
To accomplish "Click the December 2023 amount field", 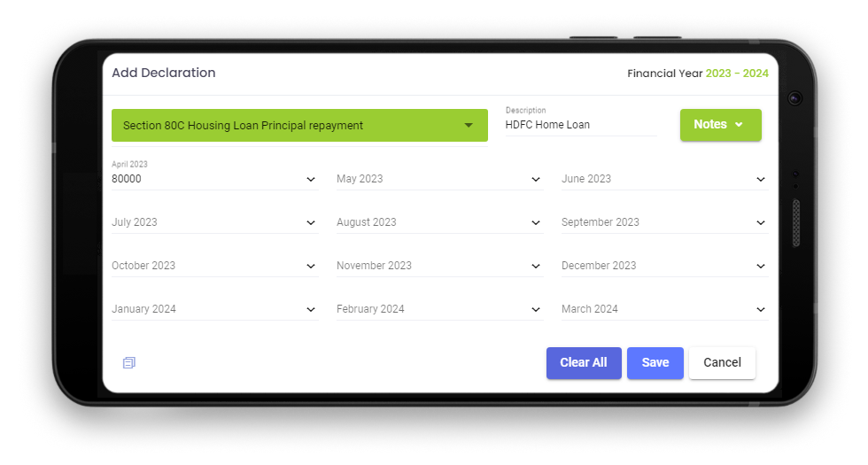I will coord(654,266).
